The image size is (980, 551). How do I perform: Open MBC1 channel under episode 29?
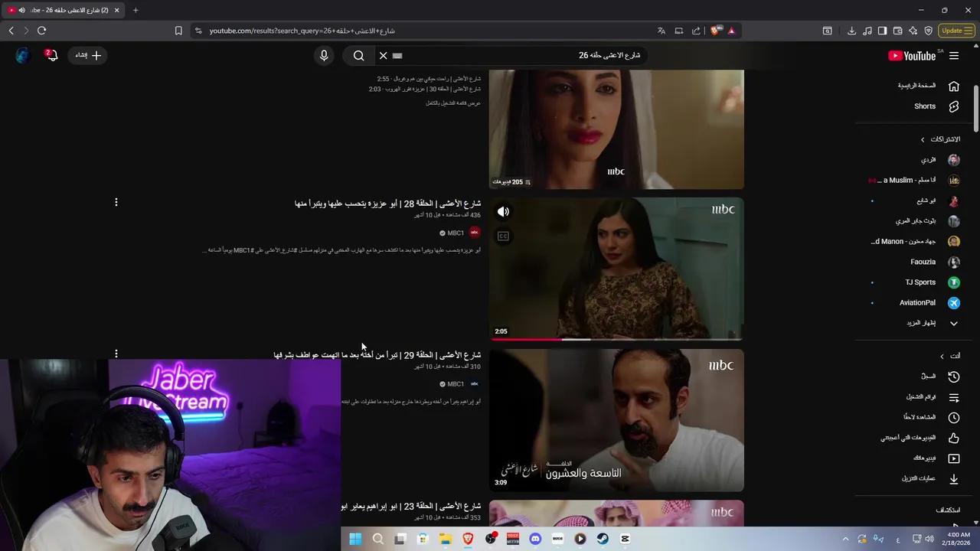click(456, 384)
